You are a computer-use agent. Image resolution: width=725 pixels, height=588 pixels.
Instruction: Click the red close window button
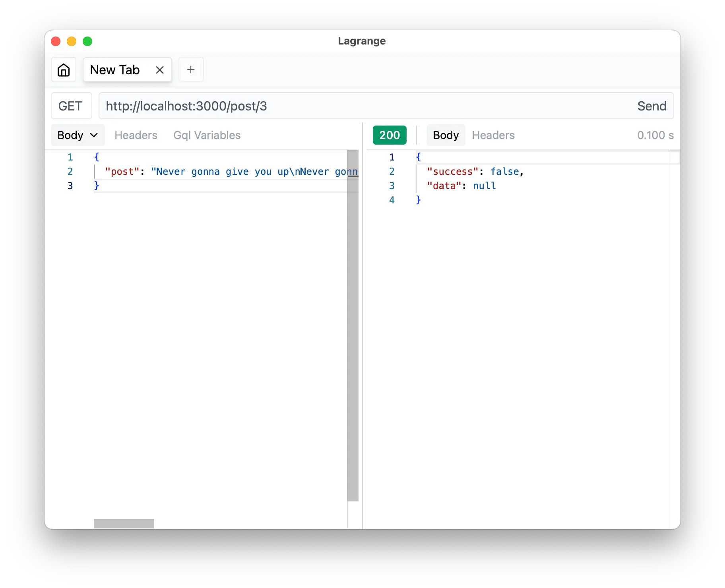click(56, 41)
